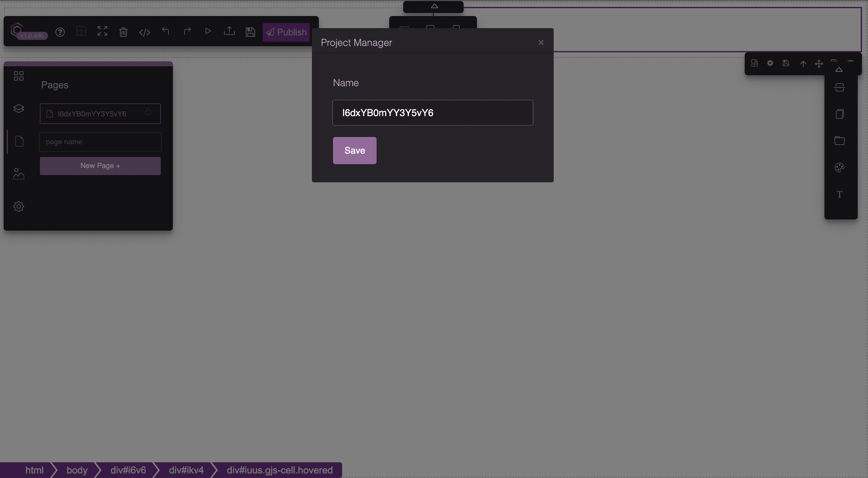868x478 pixels.
Task: Toggle the grid display icon
Action: tap(80, 32)
